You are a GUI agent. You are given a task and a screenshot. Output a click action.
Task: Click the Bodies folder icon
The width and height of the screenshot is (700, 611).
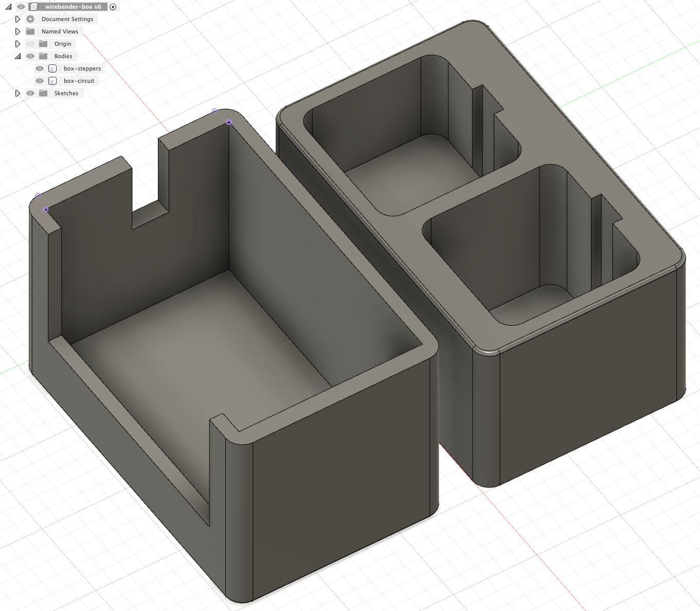43,56
